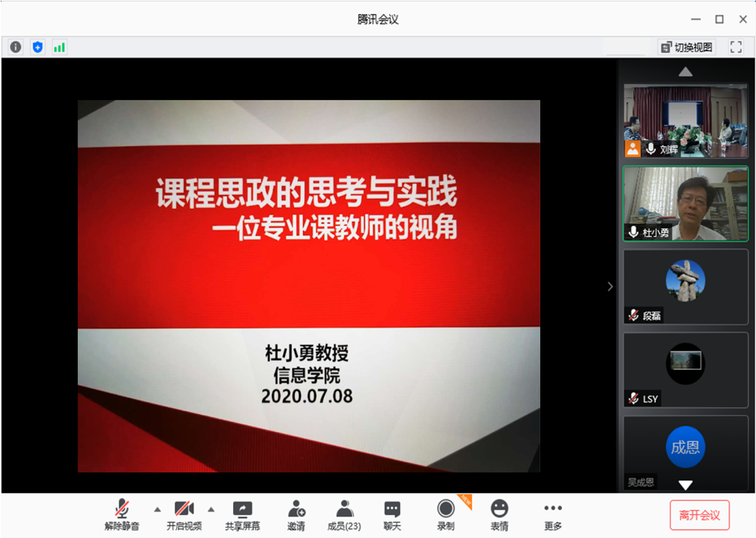Screen dimensions: 756x538
Task: Expand audio options arrow beside 解除静音
Action: click(158, 509)
